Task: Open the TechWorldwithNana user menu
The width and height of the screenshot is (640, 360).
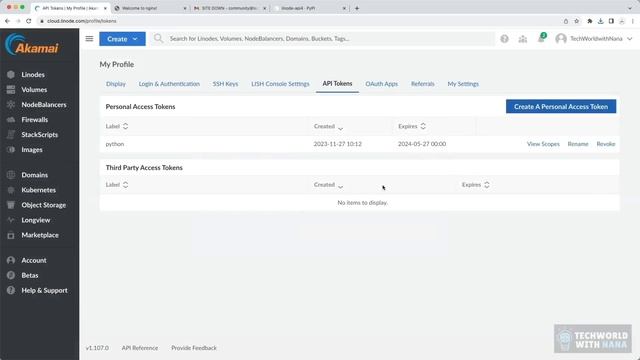Action: click(594, 39)
